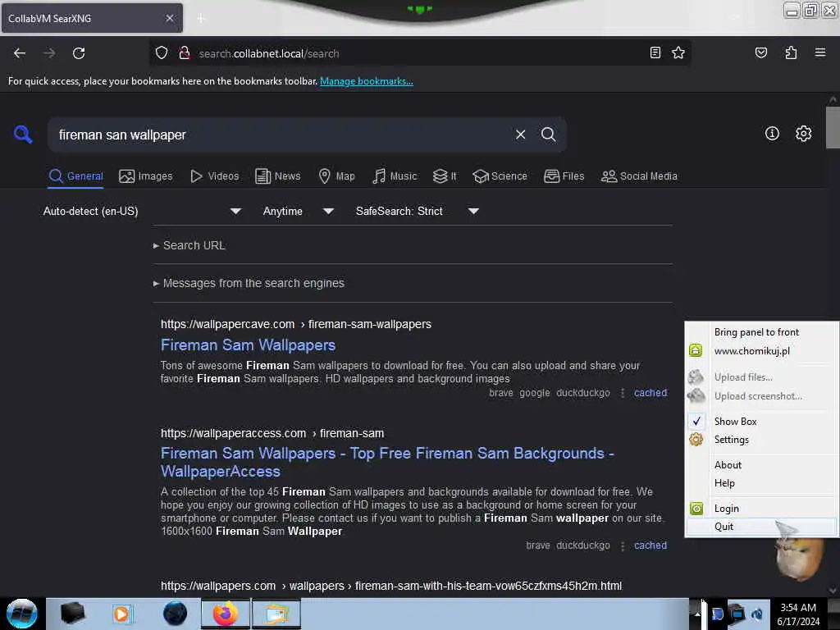The image size is (840, 630).
Task: Open www.chomikuj.pl from the tray menu
Action: coord(761,351)
